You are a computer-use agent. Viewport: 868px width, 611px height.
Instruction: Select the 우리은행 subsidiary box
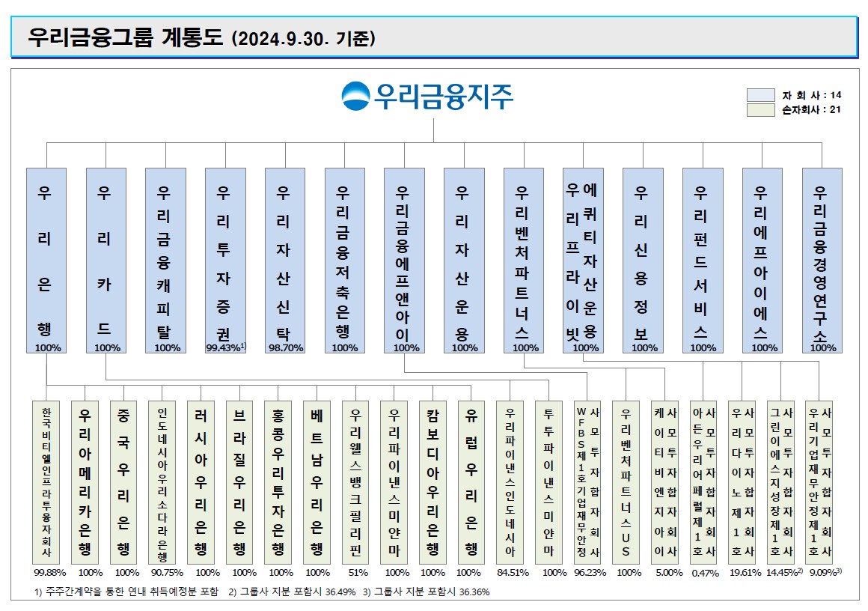click(x=46, y=261)
